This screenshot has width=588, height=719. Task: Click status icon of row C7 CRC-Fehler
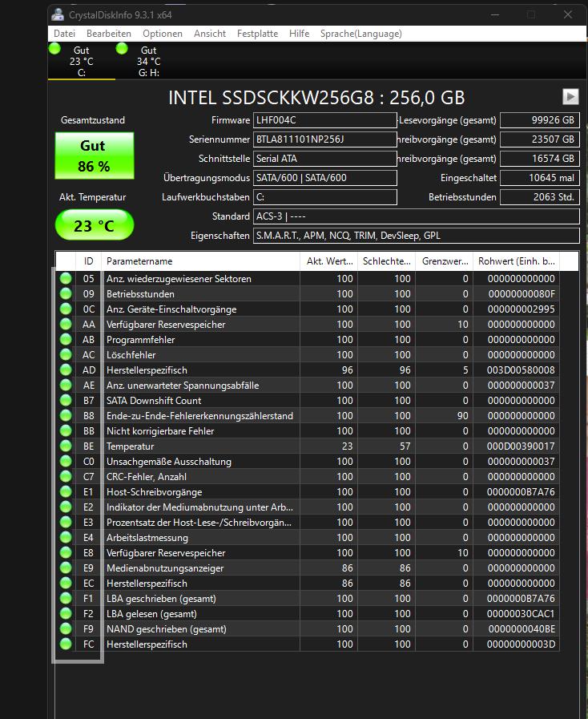(66, 476)
